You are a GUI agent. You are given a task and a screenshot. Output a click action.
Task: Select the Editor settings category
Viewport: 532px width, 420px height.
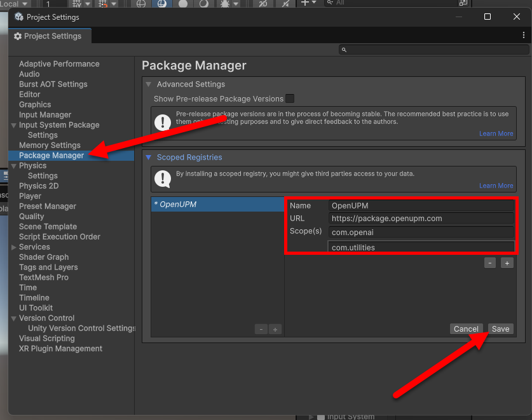[29, 94]
